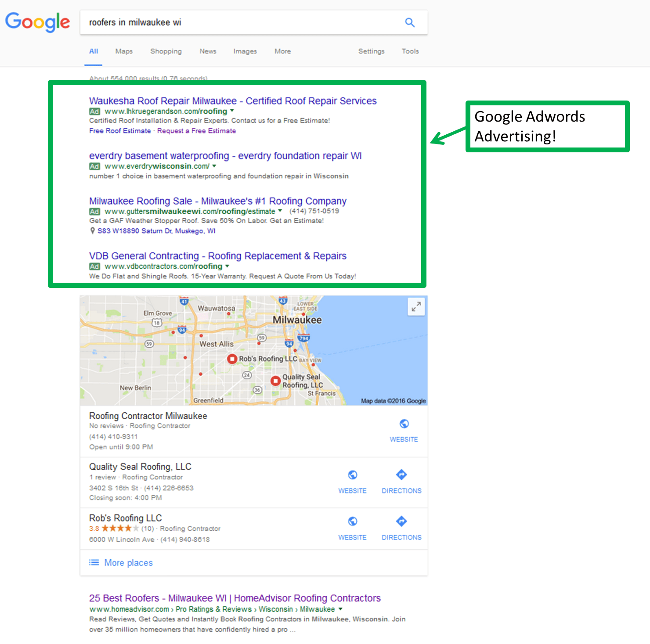Viewport: 650px width, 644px height.
Task: Expand dropdown arrow beside vdbcontractors.com URL
Action: (x=227, y=266)
